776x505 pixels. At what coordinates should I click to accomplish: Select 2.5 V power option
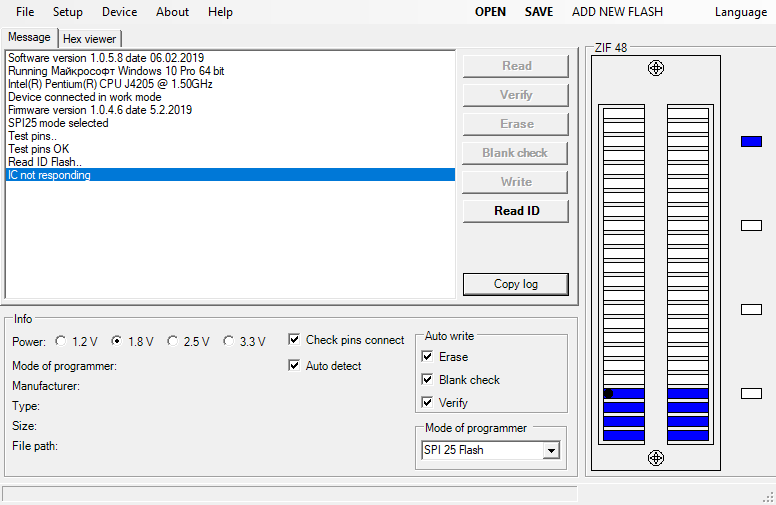(172, 341)
